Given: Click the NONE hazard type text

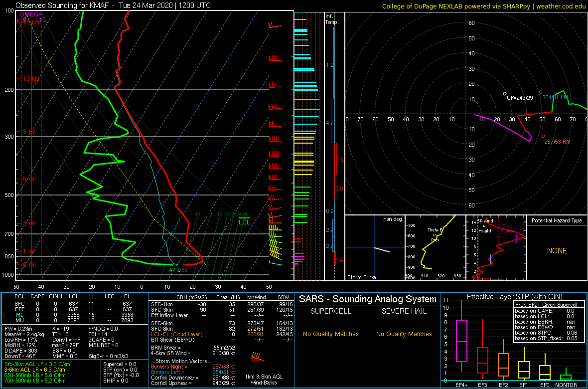Looking at the screenshot, I should pyautogui.click(x=557, y=251).
